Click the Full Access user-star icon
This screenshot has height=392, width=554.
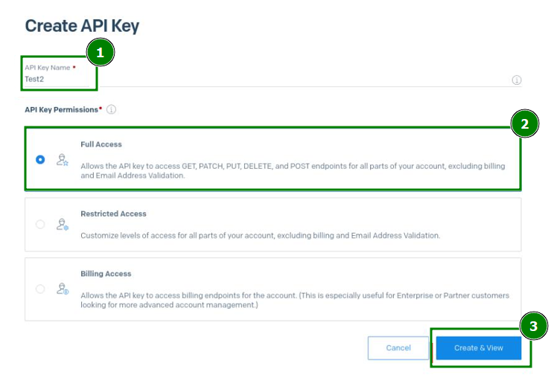63,159
